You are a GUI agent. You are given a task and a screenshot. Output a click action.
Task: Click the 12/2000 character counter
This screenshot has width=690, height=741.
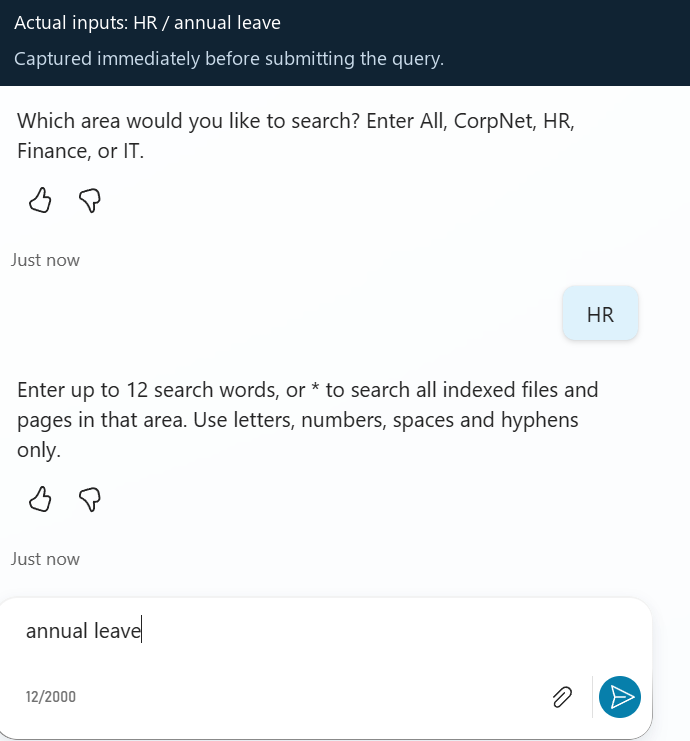(51, 697)
